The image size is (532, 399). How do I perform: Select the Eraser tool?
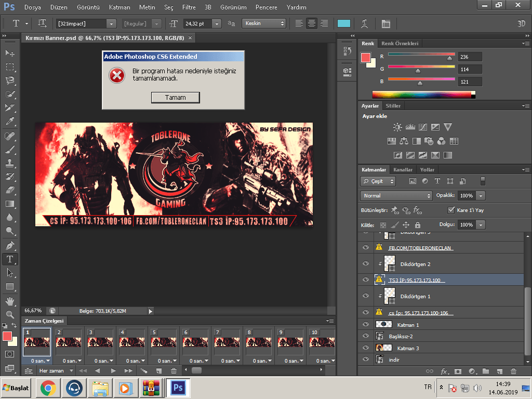[x=10, y=190]
